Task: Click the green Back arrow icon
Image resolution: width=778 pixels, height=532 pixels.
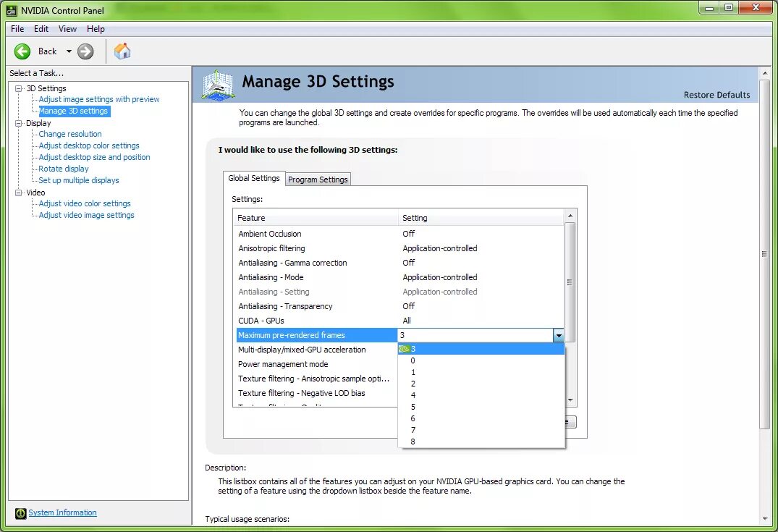Action: click(x=22, y=51)
